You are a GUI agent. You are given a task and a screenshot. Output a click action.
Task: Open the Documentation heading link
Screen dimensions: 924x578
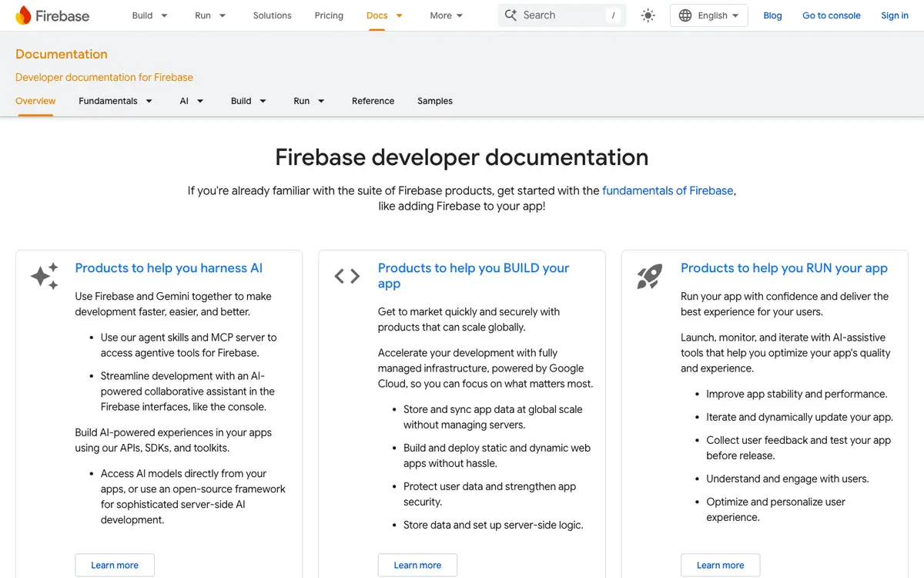62,54
